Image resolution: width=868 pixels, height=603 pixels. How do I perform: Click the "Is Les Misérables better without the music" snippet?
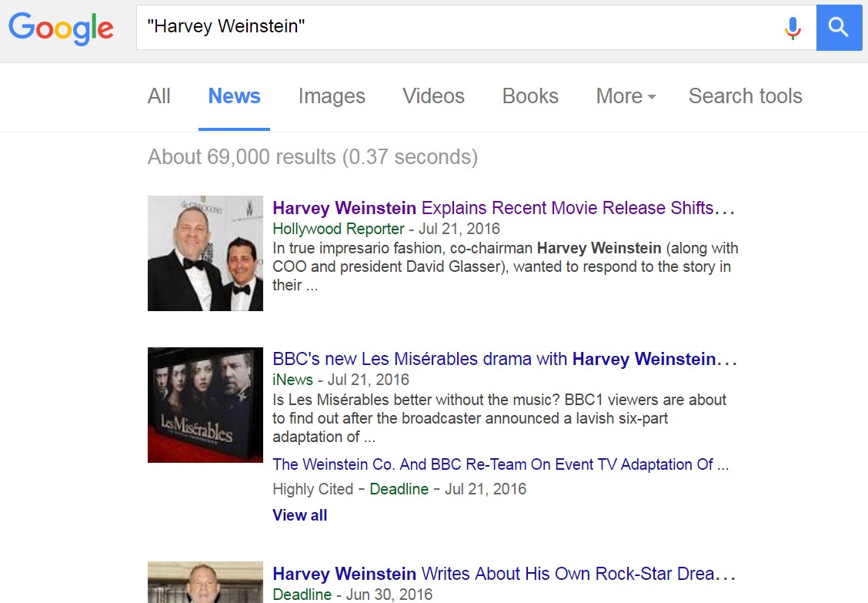coord(499,418)
